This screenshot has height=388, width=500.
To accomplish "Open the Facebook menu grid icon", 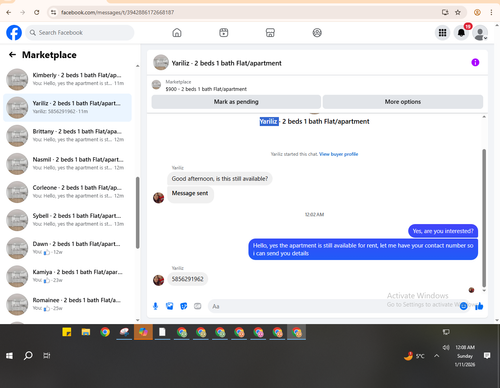I will click(x=442, y=33).
